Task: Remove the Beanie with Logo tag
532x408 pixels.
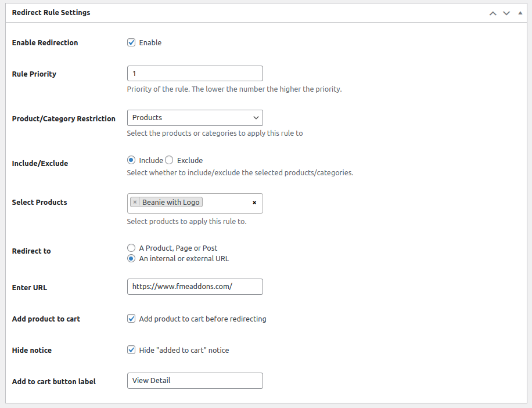Action: tap(135, 203)
